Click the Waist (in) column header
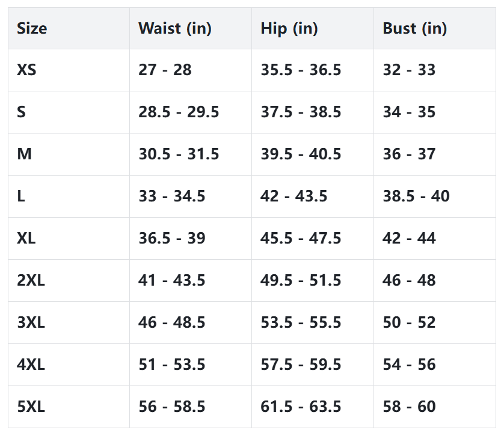The width and height of the screenshot is (504, 436). click(175, 28)
